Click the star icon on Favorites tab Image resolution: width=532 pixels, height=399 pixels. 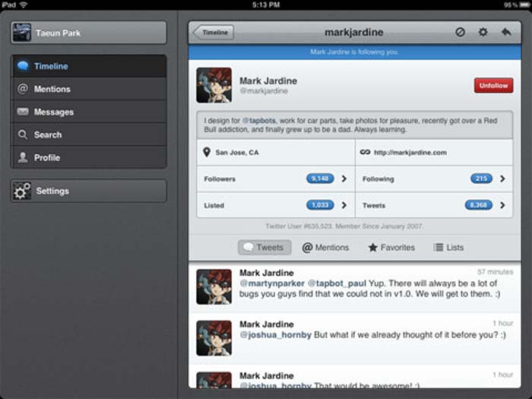coord(372,247)
